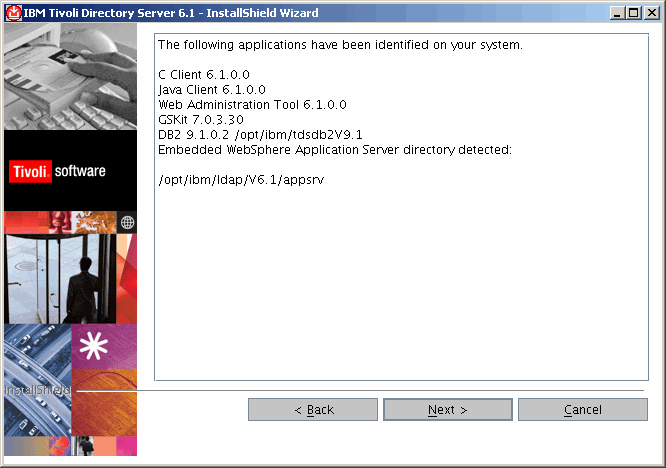Click the Next button
Screen dimensions: 666x468
pyautogui.click(x=447, y=410)
